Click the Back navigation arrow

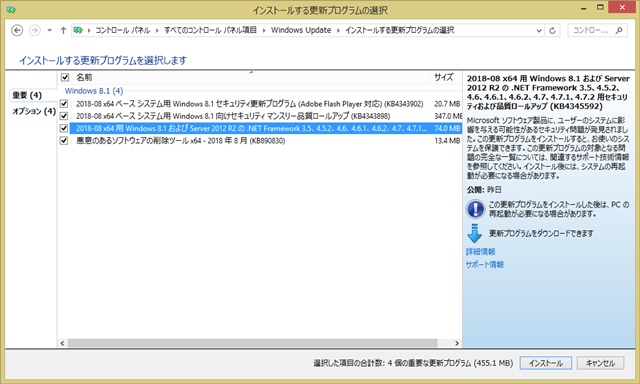tap(17, 30)
